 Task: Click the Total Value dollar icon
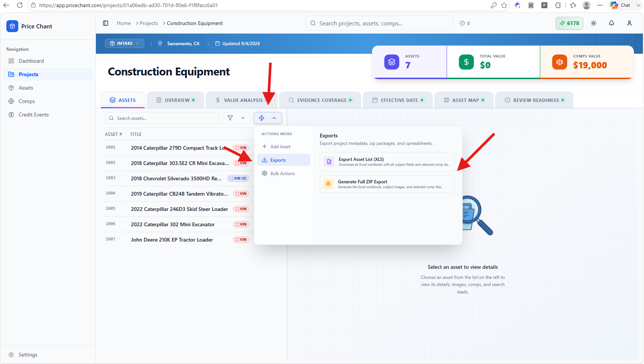pyautogui.click(x=466, y=62)
